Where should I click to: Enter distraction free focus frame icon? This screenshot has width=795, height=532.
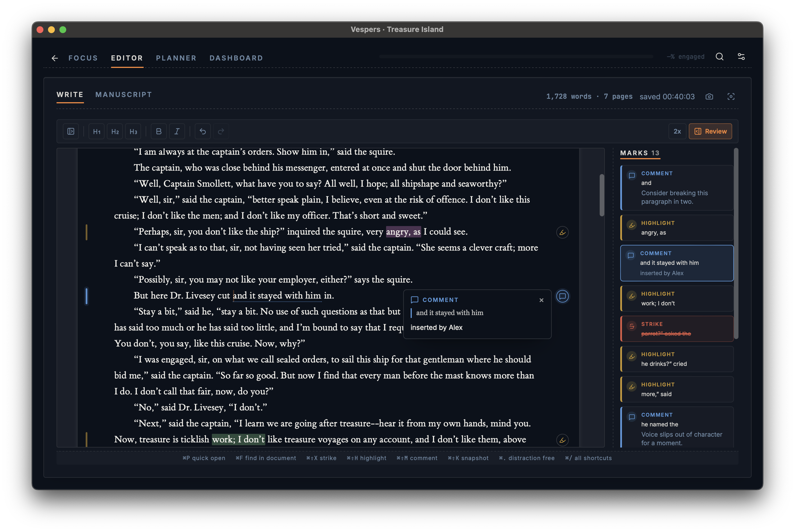point(731,97)
